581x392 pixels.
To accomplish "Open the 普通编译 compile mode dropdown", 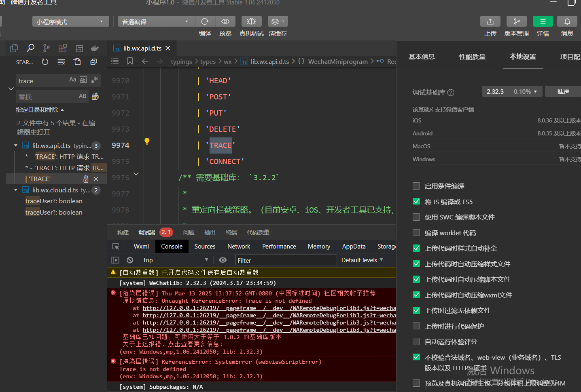I will [156, 21].
